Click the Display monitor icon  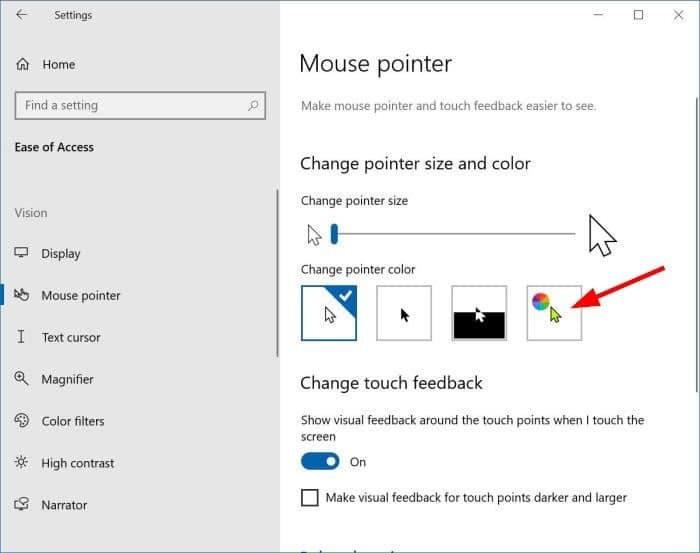pos(21,253)
